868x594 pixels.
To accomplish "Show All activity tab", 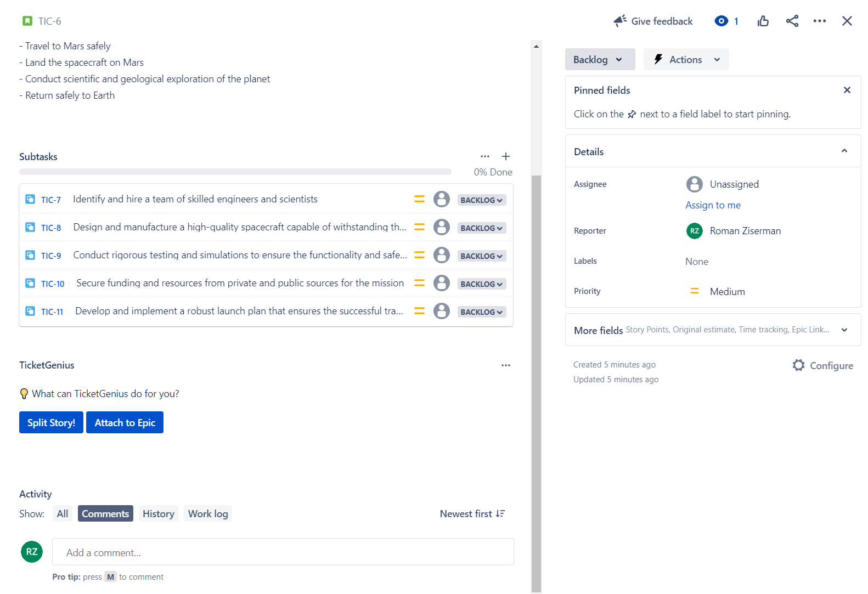I will [x=63, y=513].
